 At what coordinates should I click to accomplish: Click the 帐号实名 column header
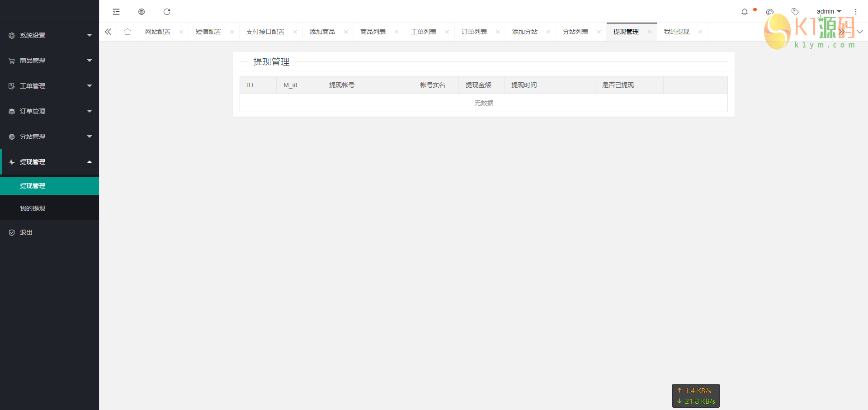[436, 85]
